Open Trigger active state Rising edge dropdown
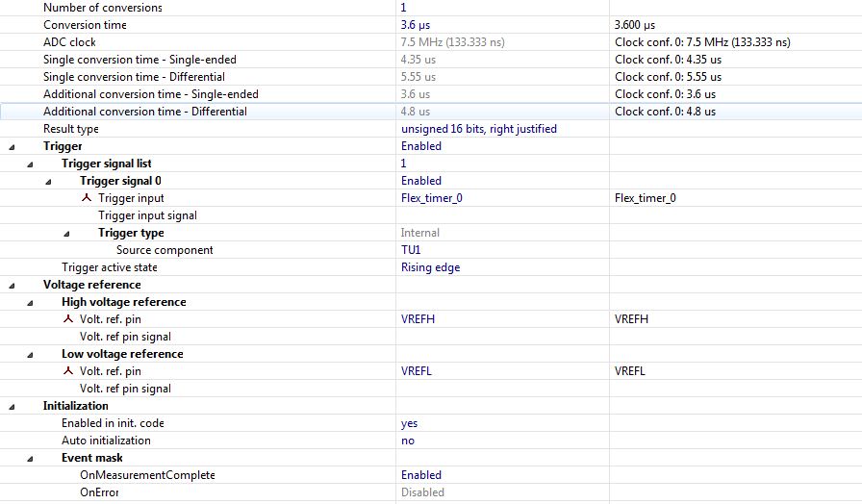The height and width of the screenshot is (504, 862). [x=430, y=267]
